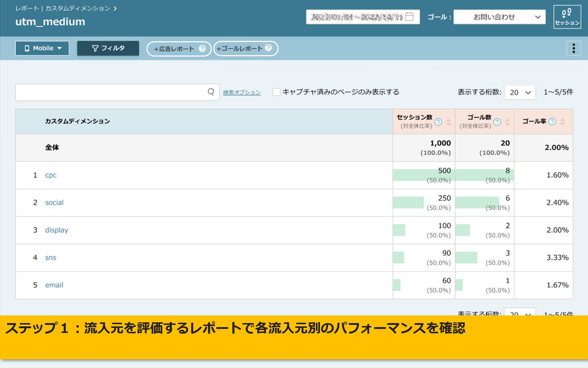This screenshot has height=368, width=588.
Task: Click the 500 sessions value for cpc
Action: point(444,170)
